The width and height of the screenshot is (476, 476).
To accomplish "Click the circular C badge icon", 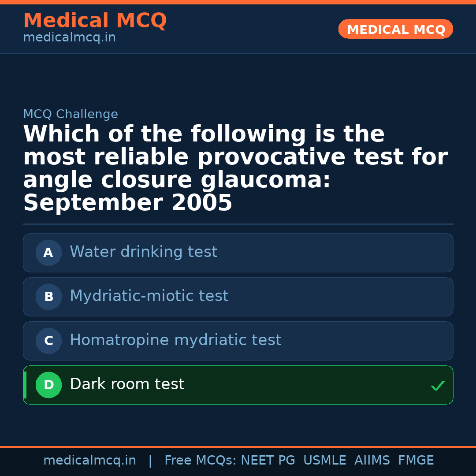I will (48, 341).
